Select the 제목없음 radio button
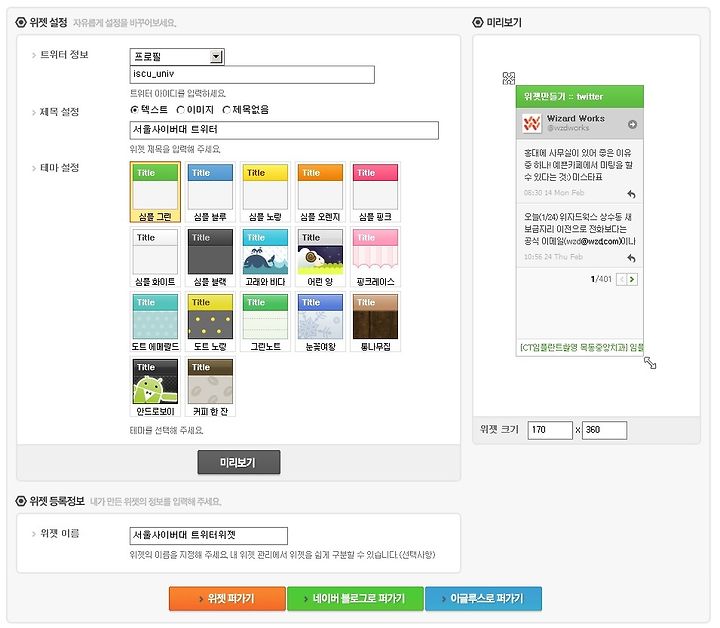Screen dimensions: 720x628 coord(226,110)
